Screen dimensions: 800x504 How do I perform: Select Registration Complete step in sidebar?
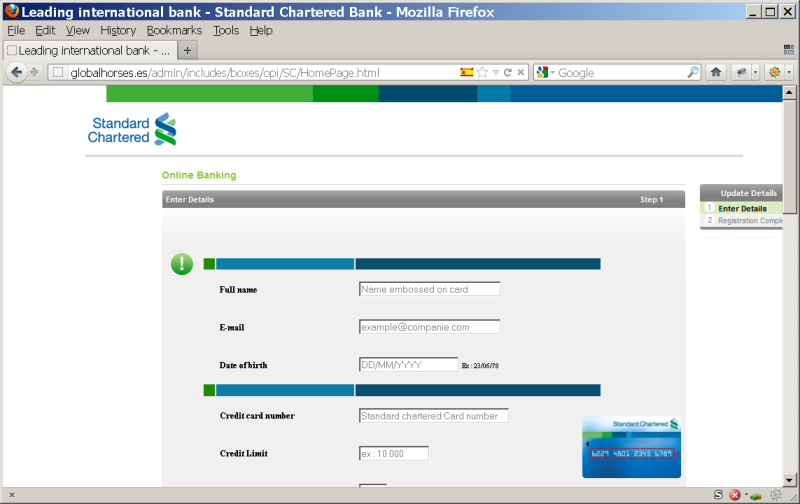743,220
